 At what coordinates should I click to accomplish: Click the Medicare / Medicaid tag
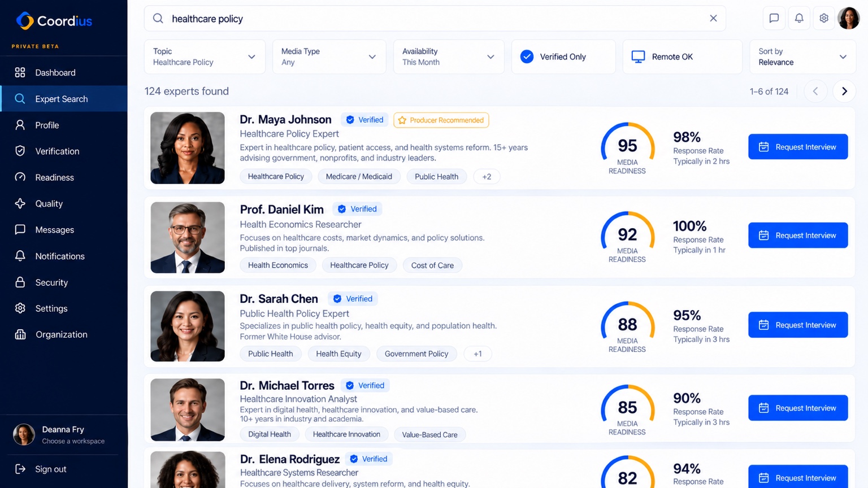click(x=359, y=176)
